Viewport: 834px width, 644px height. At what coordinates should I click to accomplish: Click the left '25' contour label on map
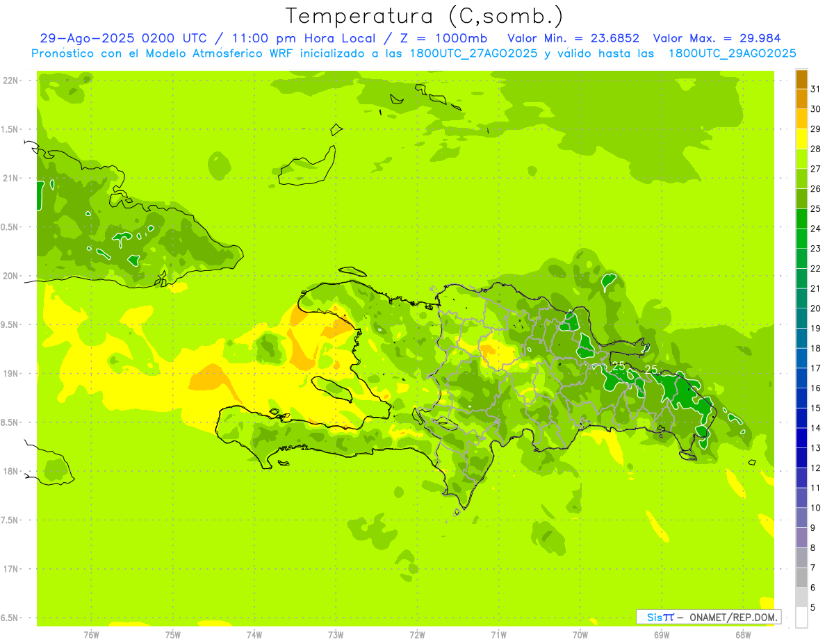tap(618, 365)
